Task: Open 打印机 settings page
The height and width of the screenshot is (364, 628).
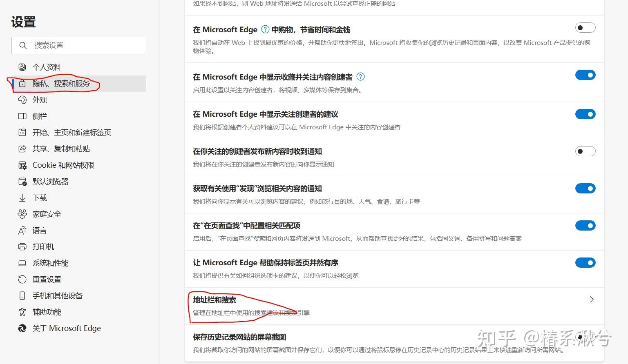Action: point(79,246)
